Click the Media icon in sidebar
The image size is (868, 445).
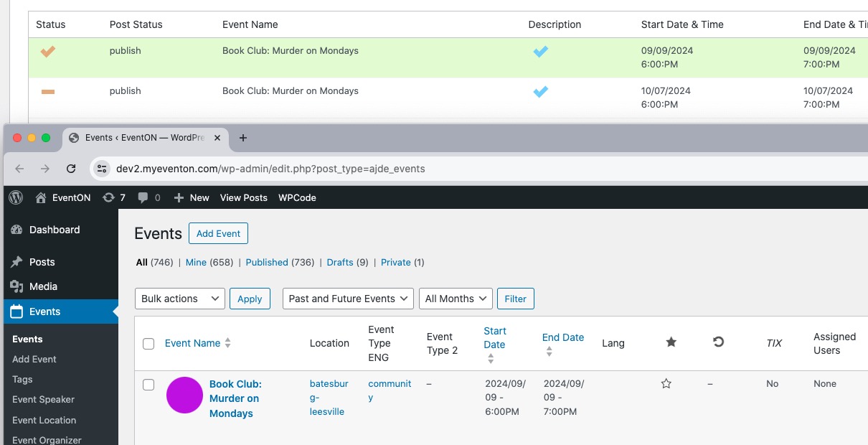point(17,286)
